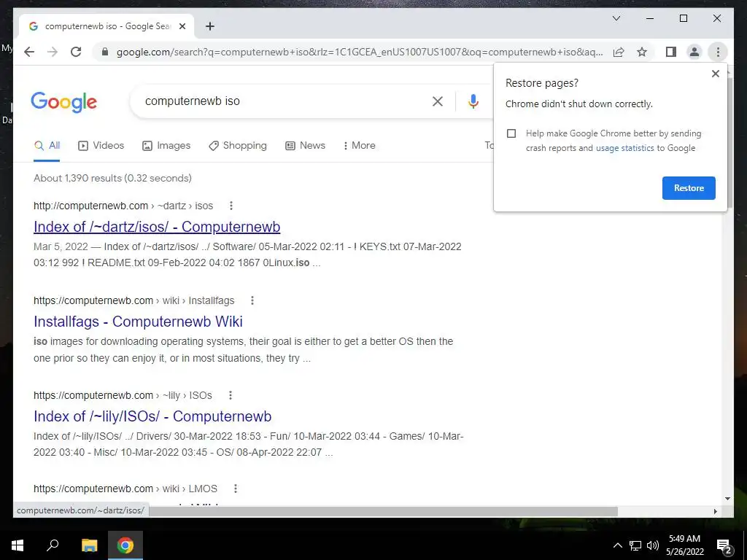The width and height of the screenshot is (747, 560).
Task: Enable sending crash reports checkbox
Action: pos(511,133)
